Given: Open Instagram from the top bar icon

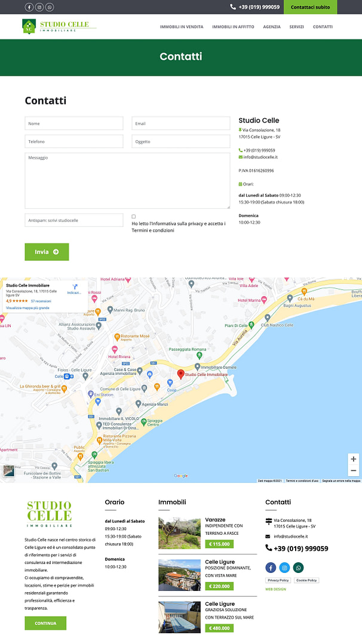Looking at the screenshot, I should click(x=39, y=7).
